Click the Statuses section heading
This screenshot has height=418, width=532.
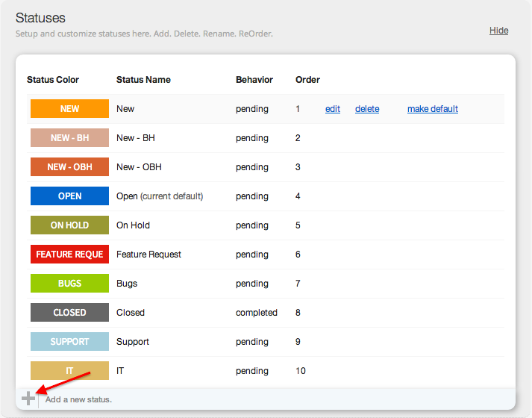tap(40, 18)
